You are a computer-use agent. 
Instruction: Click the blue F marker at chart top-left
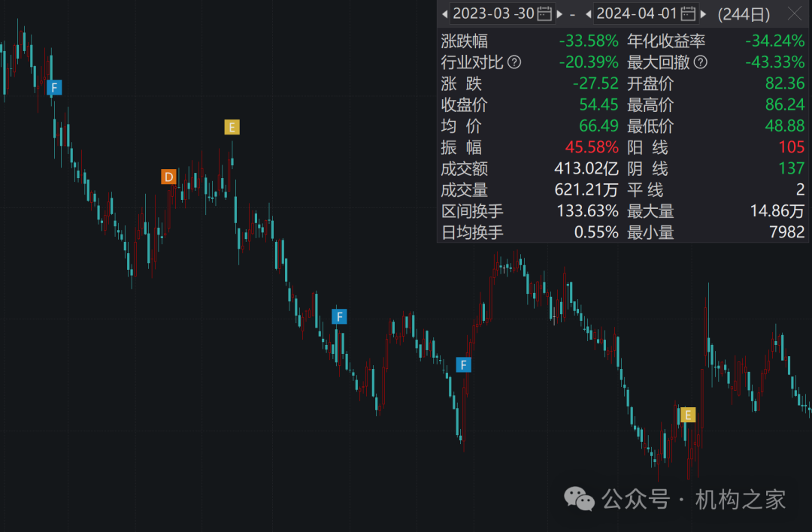point(54,87)
